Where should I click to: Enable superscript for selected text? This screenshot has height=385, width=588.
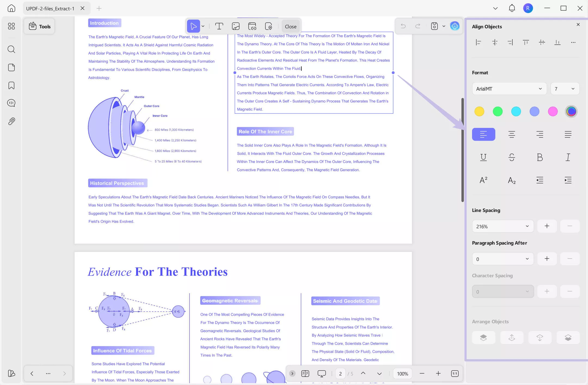pyautogui.click(x=483, y=180)
